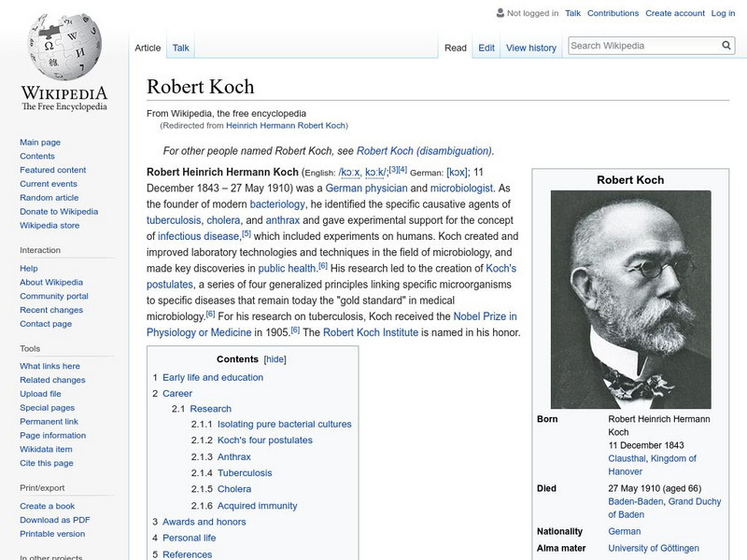
Task: Open the public health link
Action: 287,268
